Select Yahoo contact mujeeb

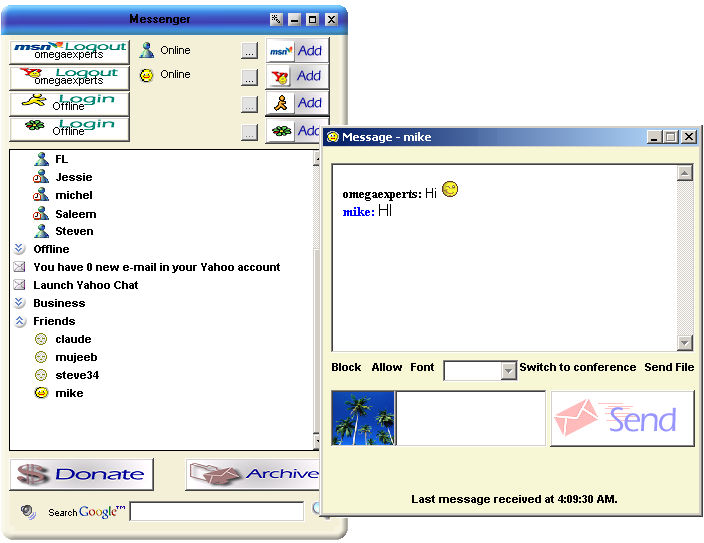[x=76, y=357]
